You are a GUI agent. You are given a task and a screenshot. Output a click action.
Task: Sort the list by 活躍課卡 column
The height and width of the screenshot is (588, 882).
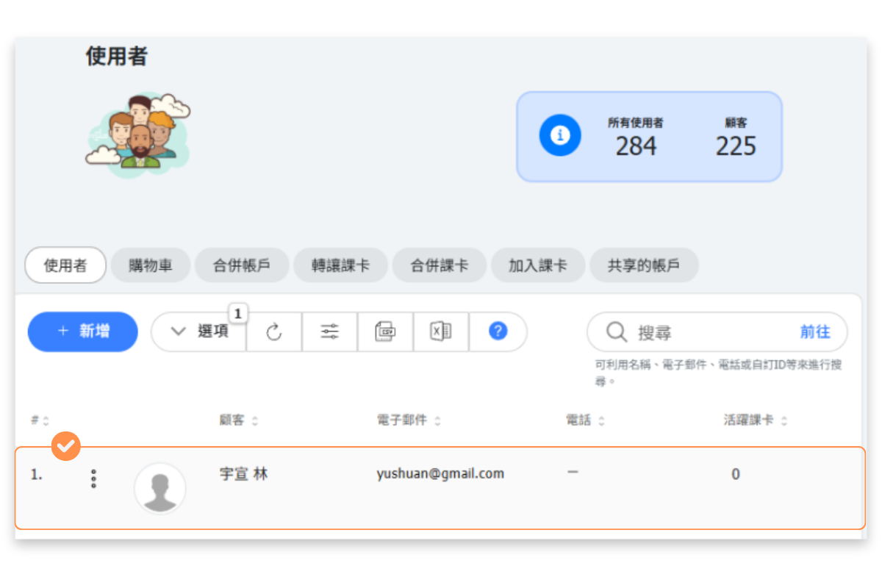click(755, 421)
